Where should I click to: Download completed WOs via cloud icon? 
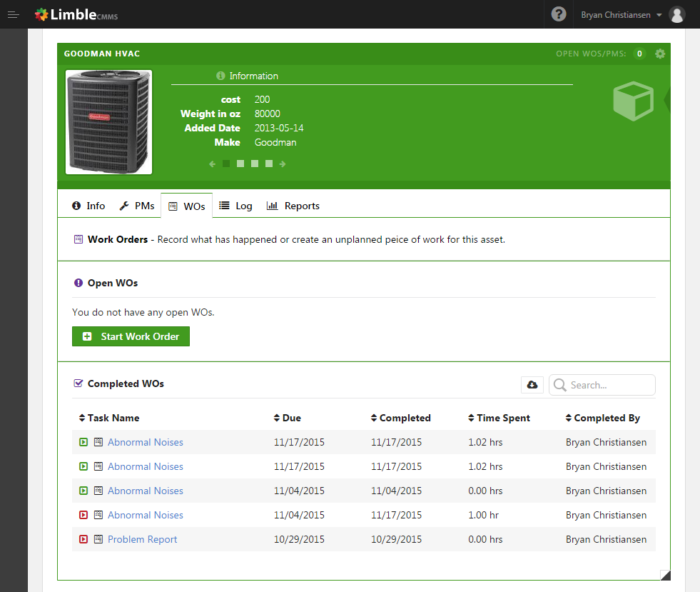pos(532,385)
